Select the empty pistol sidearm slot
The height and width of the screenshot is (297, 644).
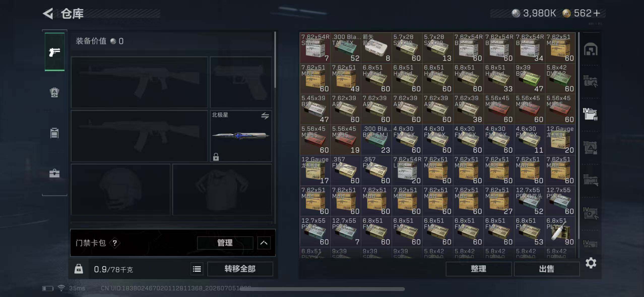click(x=241, y=82)
